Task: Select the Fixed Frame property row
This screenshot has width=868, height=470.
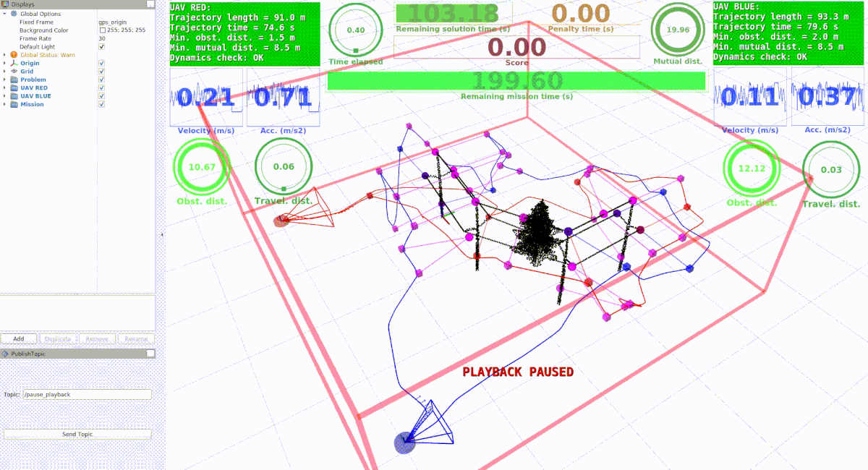Action: [77, 22]
